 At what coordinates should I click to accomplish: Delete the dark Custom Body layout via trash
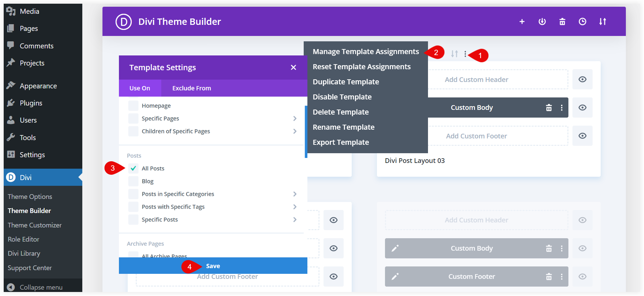coord(549,108)
